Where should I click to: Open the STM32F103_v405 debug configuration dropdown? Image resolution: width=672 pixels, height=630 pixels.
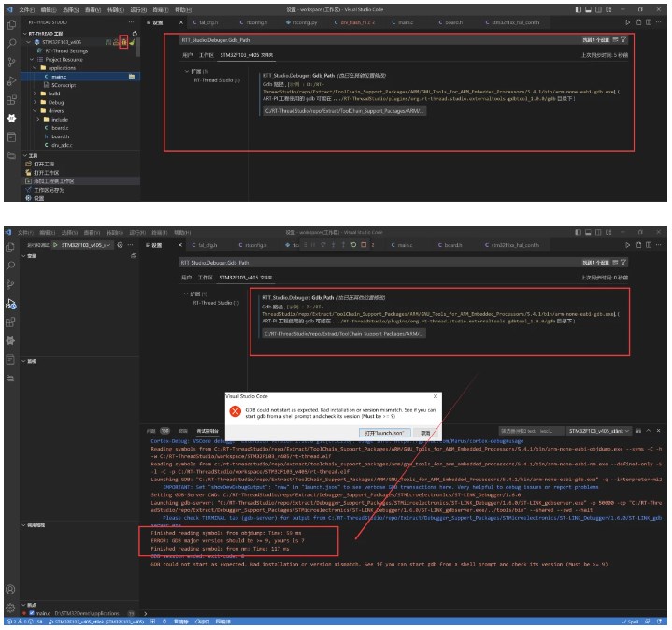(x=86, y=245)
